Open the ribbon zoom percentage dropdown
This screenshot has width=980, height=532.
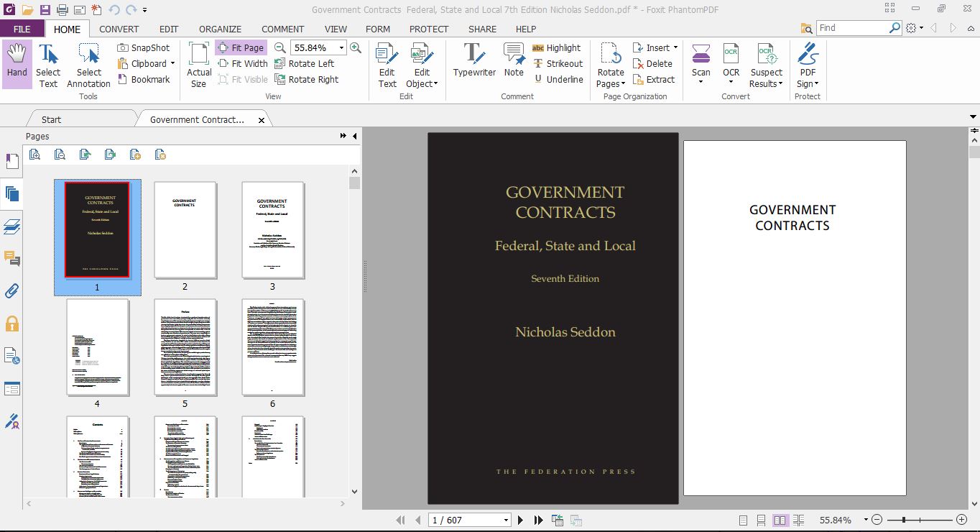point(341,47)
